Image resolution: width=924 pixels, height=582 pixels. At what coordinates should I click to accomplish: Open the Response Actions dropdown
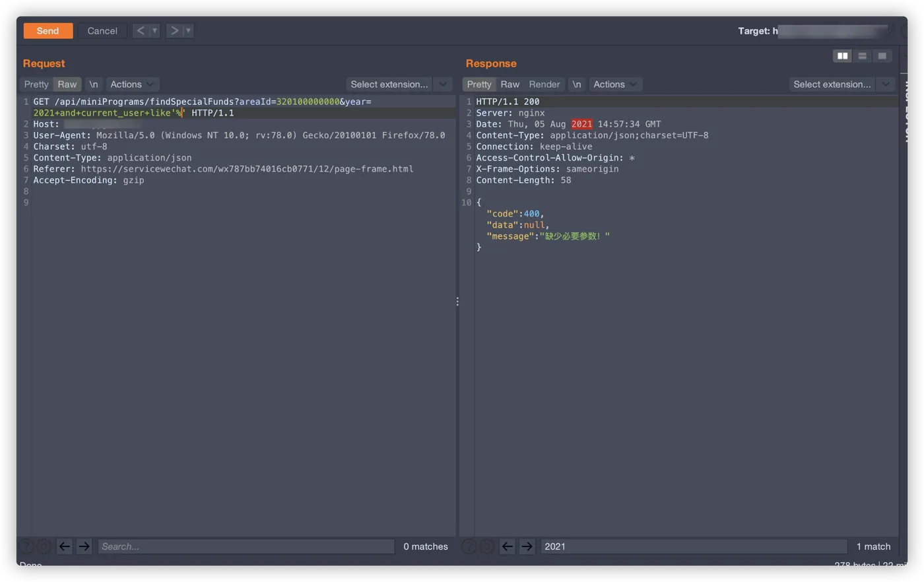(x=615, y=84)
